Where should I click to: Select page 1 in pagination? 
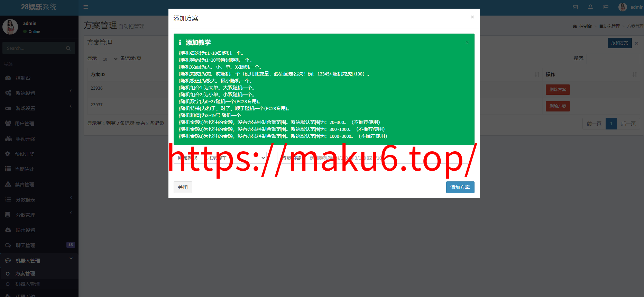point(611,124)
